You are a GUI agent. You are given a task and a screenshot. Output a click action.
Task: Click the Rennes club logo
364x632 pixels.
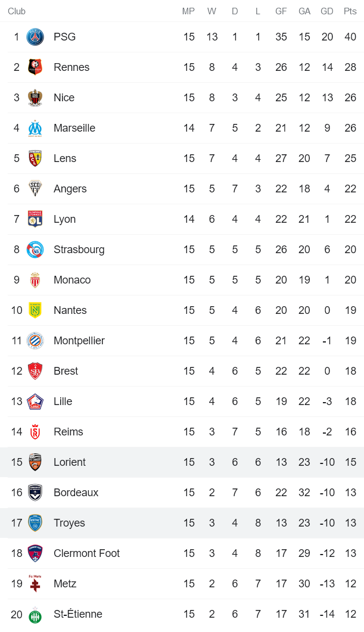point(35,67)
